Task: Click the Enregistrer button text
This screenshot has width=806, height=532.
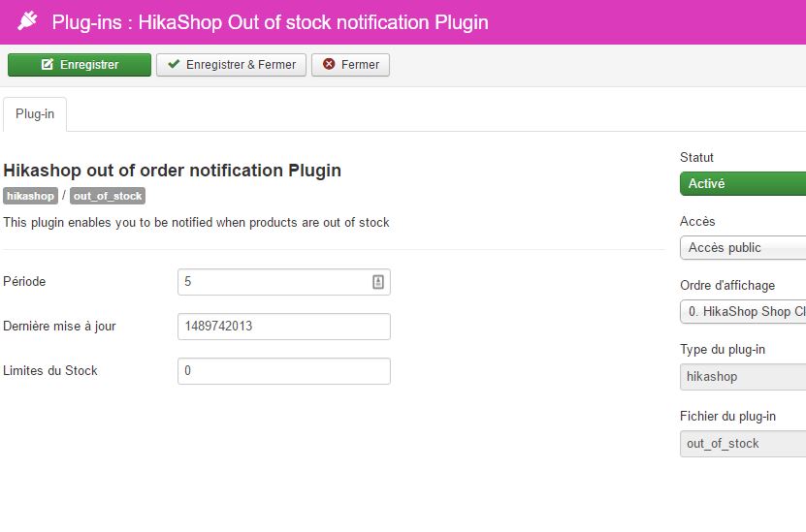Action: pos(89,65)
